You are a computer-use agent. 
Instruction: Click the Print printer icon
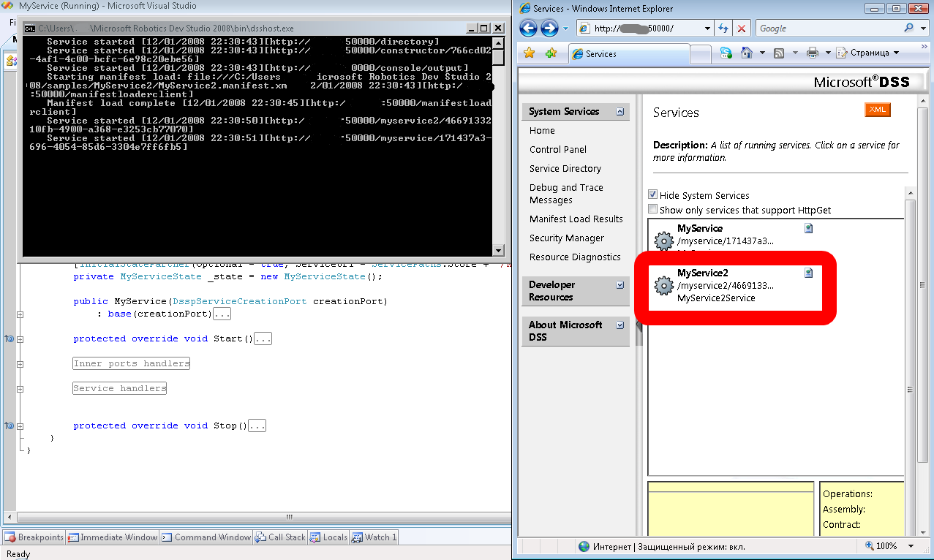(x=812, y=53)
